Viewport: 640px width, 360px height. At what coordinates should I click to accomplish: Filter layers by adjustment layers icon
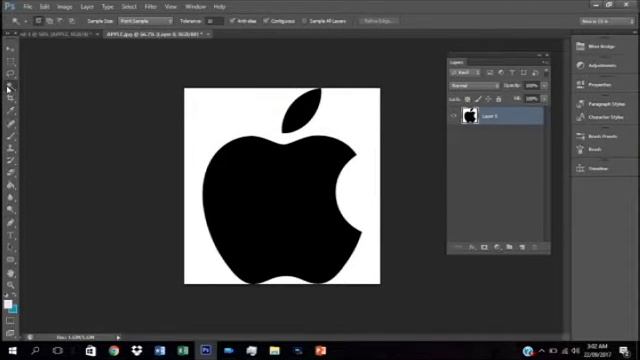click(x=501, y=73)
